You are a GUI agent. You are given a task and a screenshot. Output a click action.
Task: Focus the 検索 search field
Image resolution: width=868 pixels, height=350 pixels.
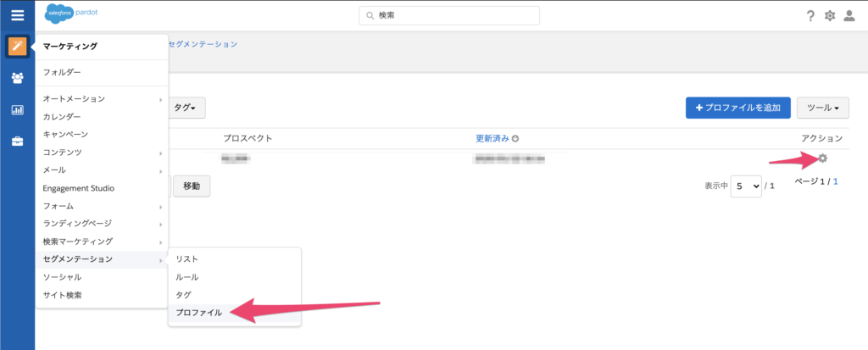[x=449, y=16]
